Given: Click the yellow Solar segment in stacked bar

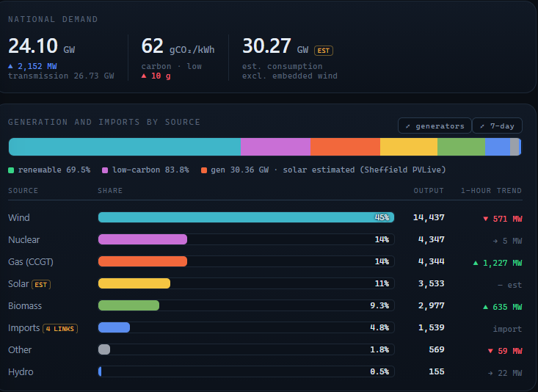Looking at the screenshot, I should point(409,147).
